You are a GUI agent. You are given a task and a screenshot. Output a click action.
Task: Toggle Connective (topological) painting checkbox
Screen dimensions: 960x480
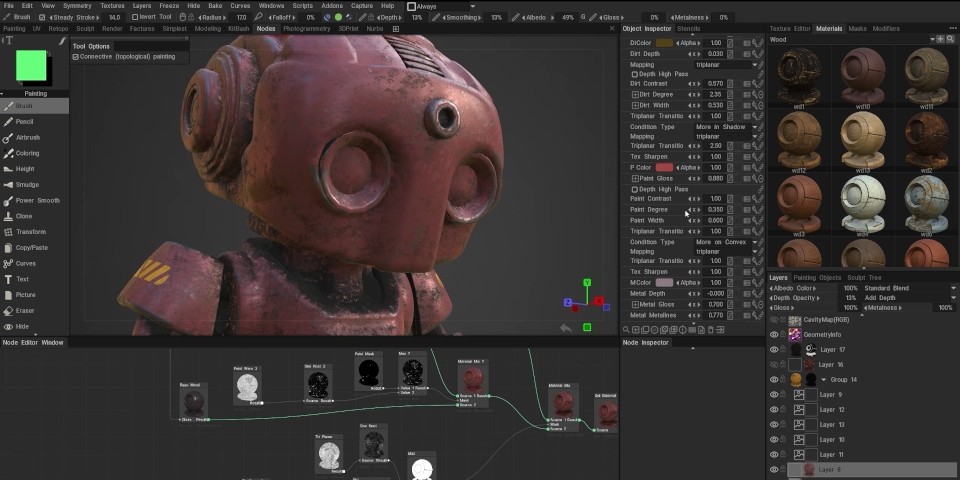pos(76,57)
